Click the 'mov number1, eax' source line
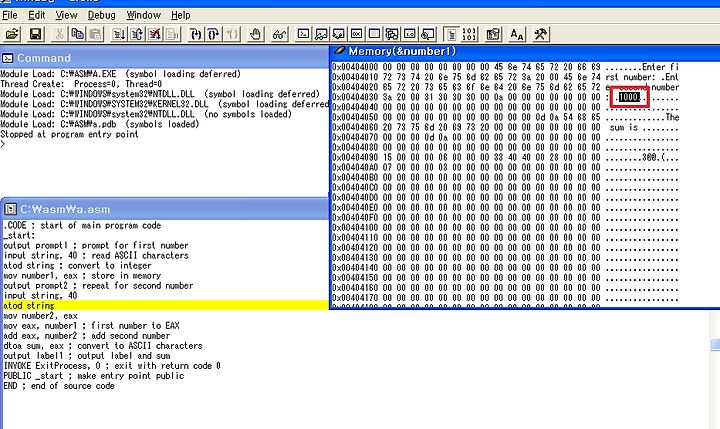Viewport: 720px width, 429px height. [x=82, y=276]
